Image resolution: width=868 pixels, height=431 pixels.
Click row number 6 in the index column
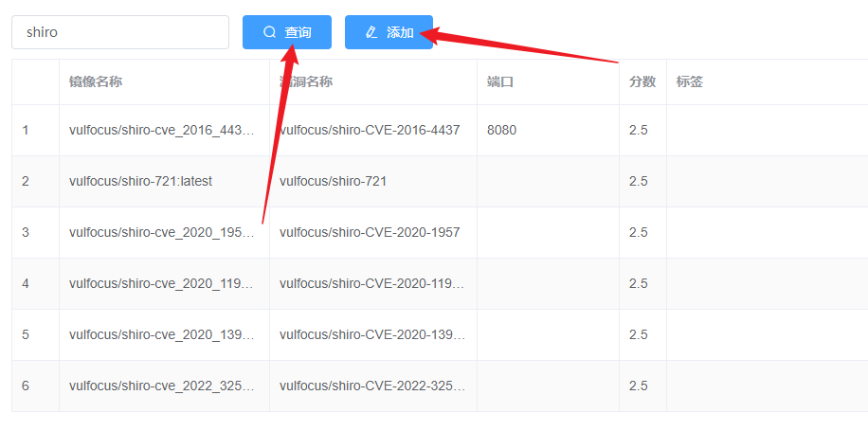coord(27,386)
